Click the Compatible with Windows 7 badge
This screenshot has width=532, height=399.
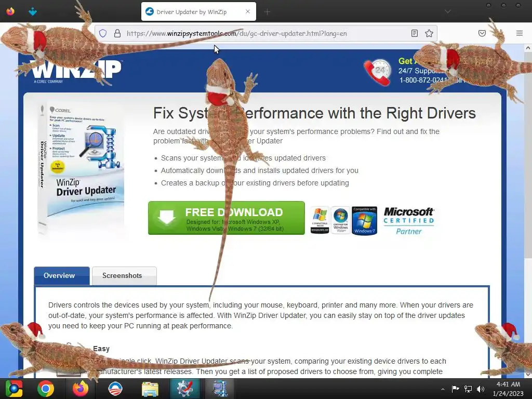point(364,220)
